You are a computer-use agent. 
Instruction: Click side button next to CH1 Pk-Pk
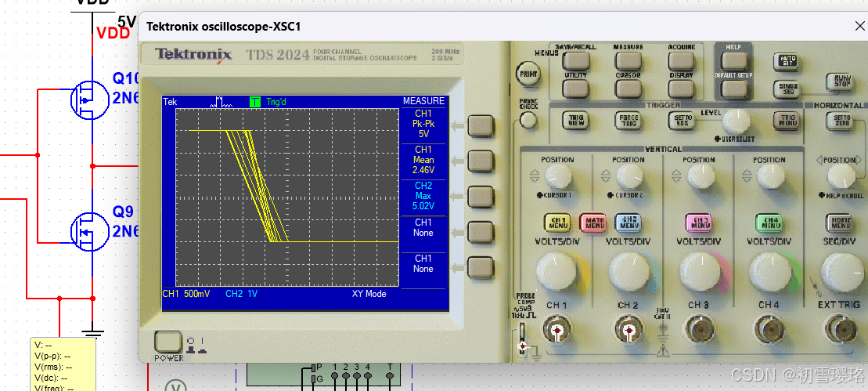481,125
